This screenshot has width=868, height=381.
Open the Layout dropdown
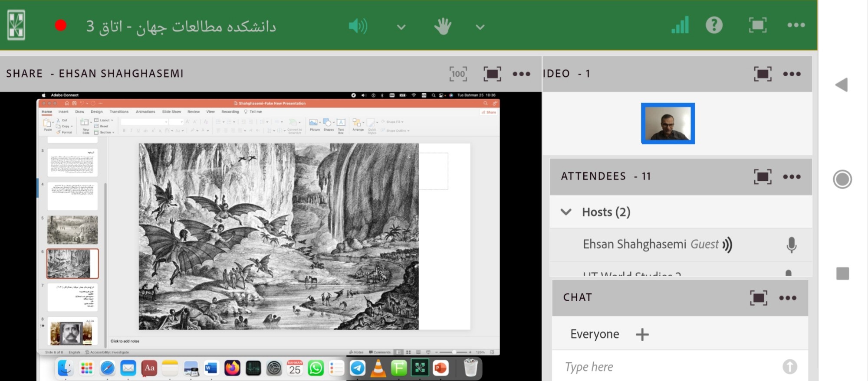point(104,120)
